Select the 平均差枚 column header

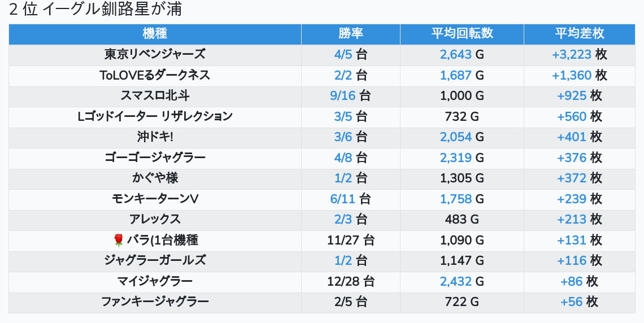pyautogui.click(x=580, y=34)
